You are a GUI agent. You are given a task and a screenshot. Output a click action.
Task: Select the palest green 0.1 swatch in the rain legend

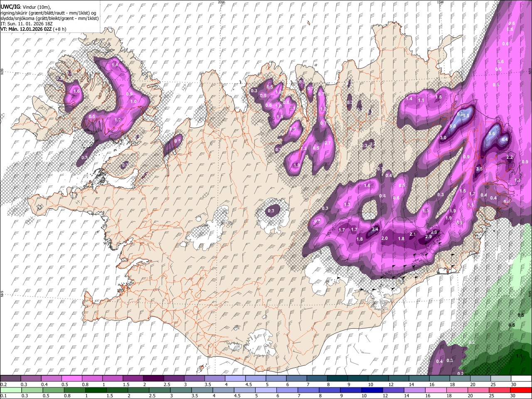click(11, 390)
